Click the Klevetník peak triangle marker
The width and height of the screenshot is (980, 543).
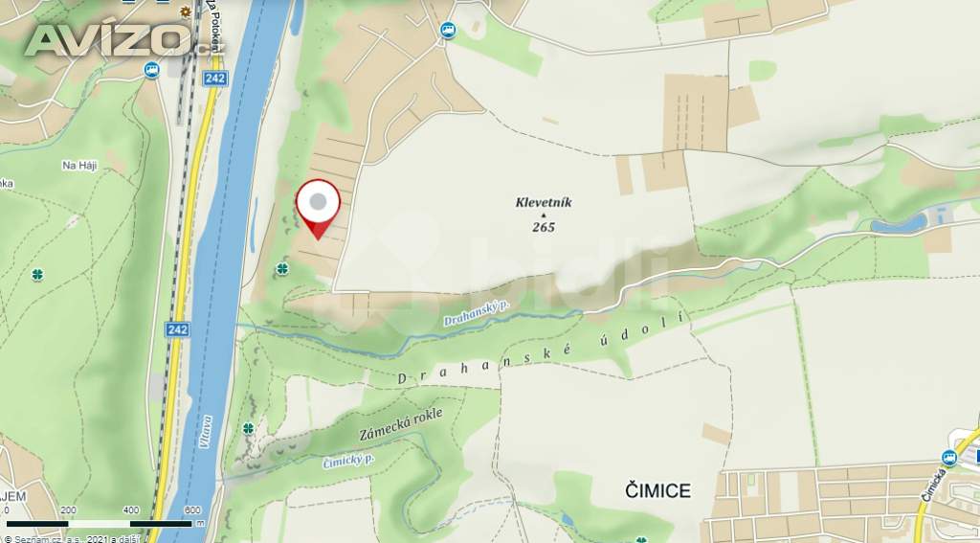544,215
